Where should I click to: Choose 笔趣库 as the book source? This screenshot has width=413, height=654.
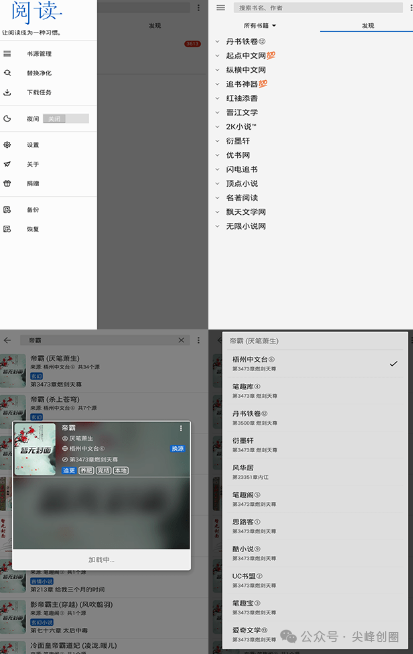coord(315,391)
